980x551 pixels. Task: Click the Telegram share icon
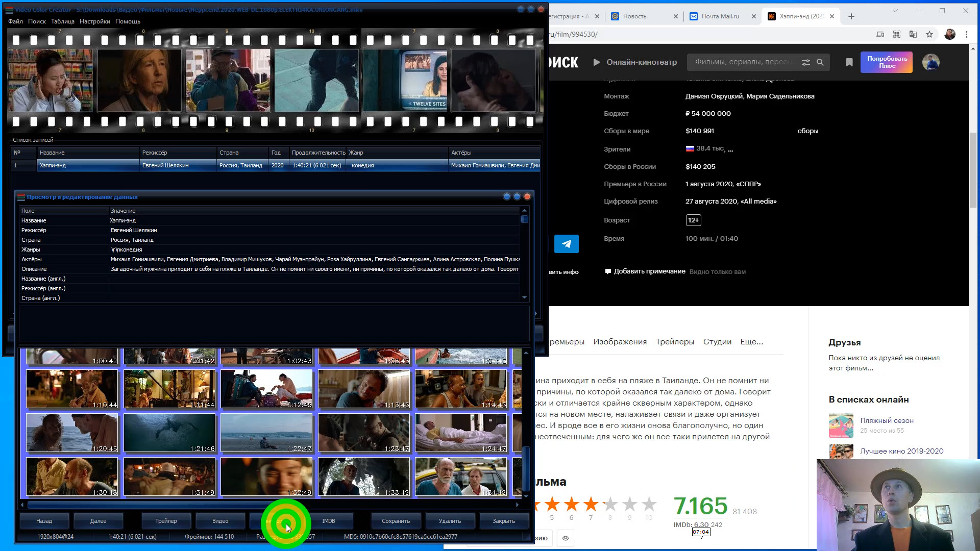(x=566, y=244)
